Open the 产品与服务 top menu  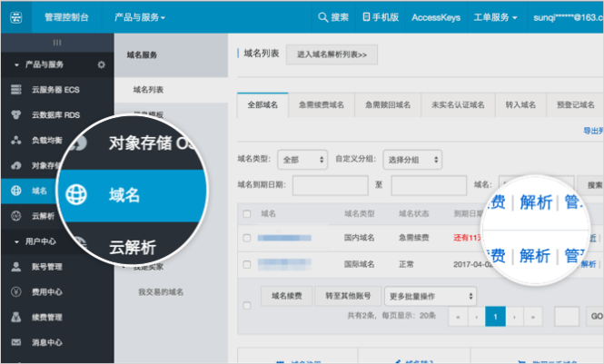[145, 17]
